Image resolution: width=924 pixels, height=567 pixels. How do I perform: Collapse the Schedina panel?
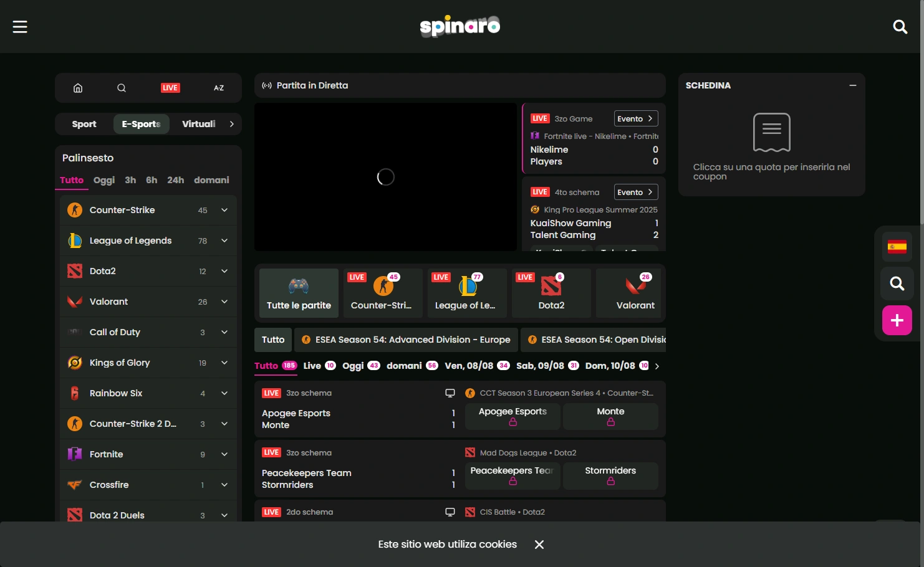pyautogui.click(x=853, y=85)
